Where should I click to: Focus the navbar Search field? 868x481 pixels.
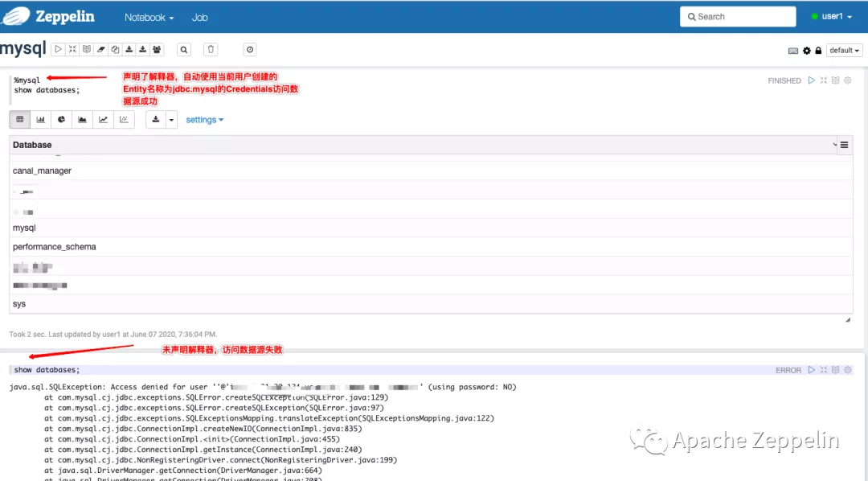click(x=738, y=17)
